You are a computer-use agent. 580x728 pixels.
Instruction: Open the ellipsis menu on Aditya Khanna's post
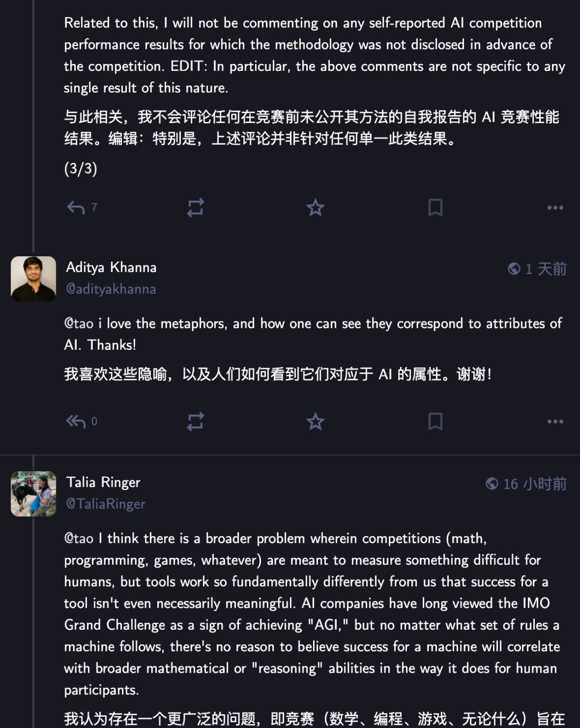pos(555,421)
